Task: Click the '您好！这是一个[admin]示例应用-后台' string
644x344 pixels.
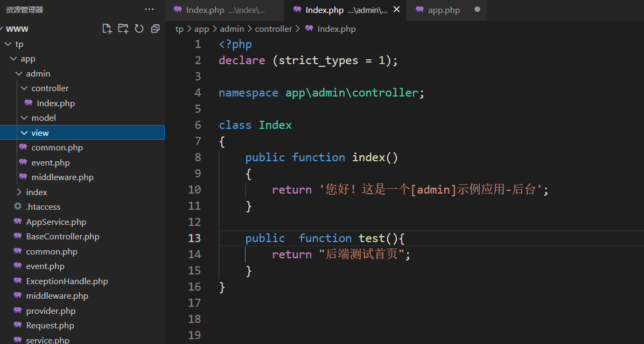Action: (x=430, y=190)
